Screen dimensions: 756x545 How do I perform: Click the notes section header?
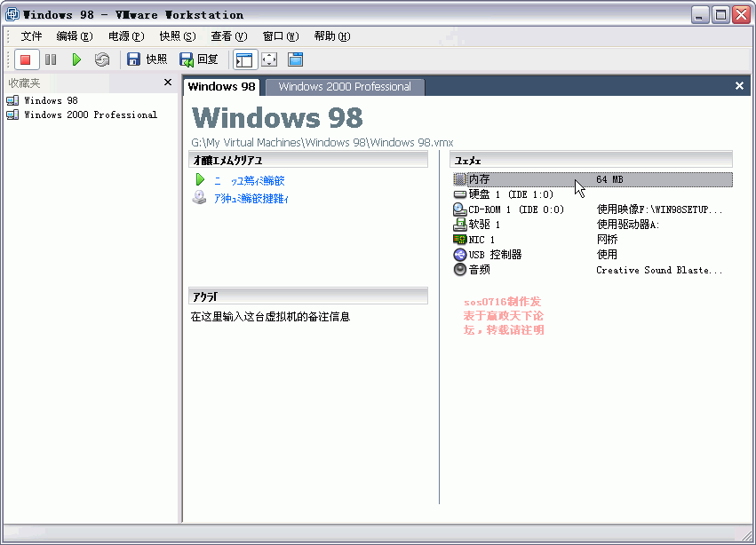[x=308, y=296]
